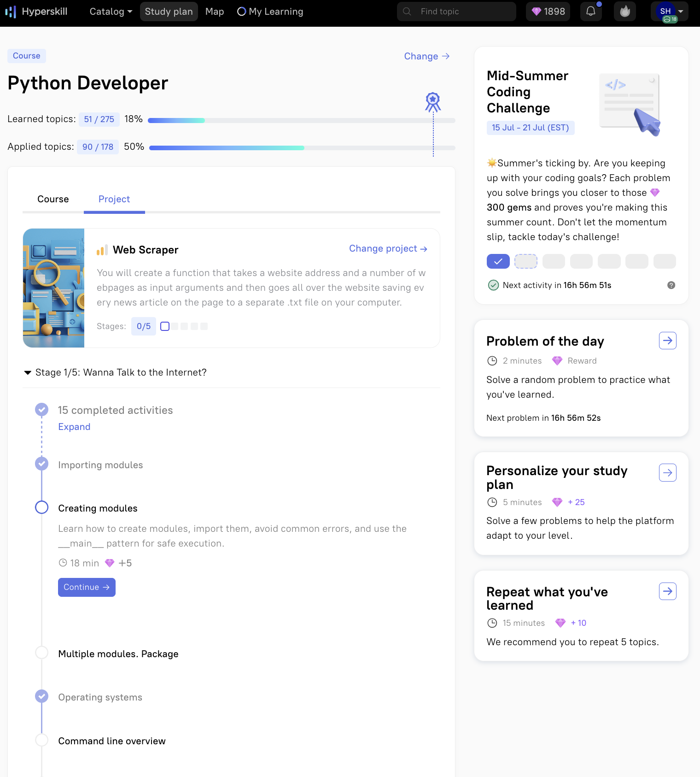Click the Applied topics progress bar
The height and width of the screenshot is (777, 700).
pos(302,148)
